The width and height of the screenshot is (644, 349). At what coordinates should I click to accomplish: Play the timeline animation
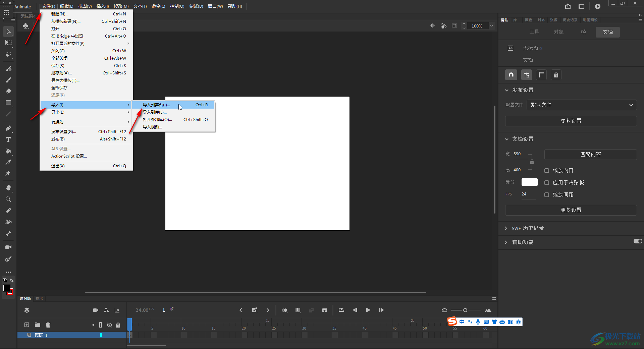(368, 310)
